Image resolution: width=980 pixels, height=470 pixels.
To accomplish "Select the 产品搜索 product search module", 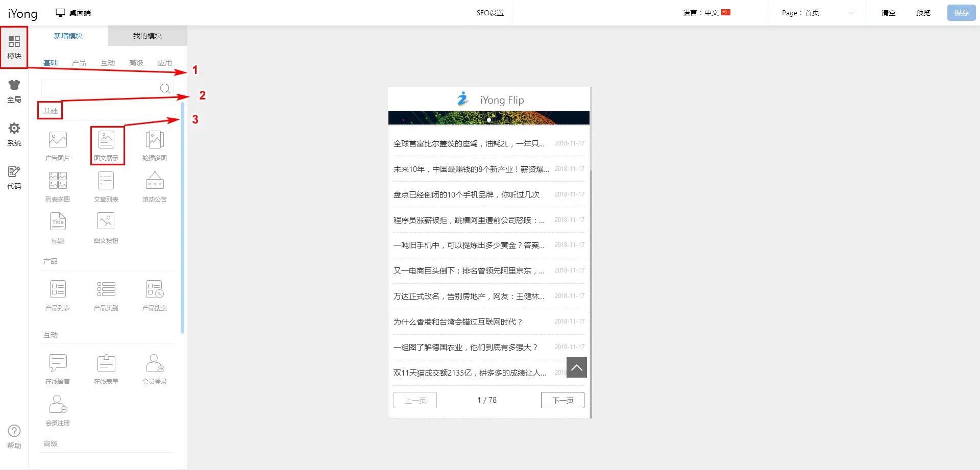I will [155, 295].
